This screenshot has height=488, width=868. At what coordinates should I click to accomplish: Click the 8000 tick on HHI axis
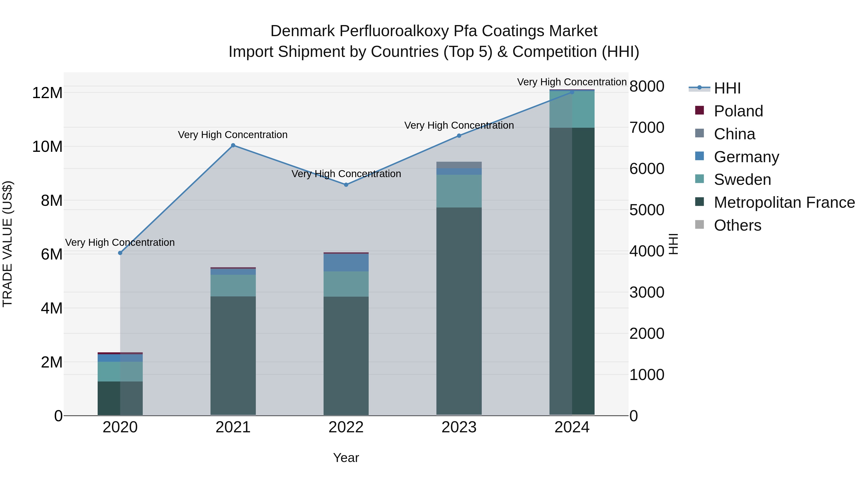(x=647, y=87)
